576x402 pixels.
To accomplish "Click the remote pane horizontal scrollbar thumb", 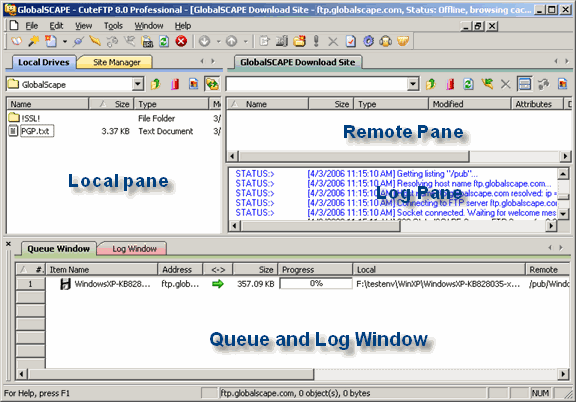I will [x=354, y=156].
